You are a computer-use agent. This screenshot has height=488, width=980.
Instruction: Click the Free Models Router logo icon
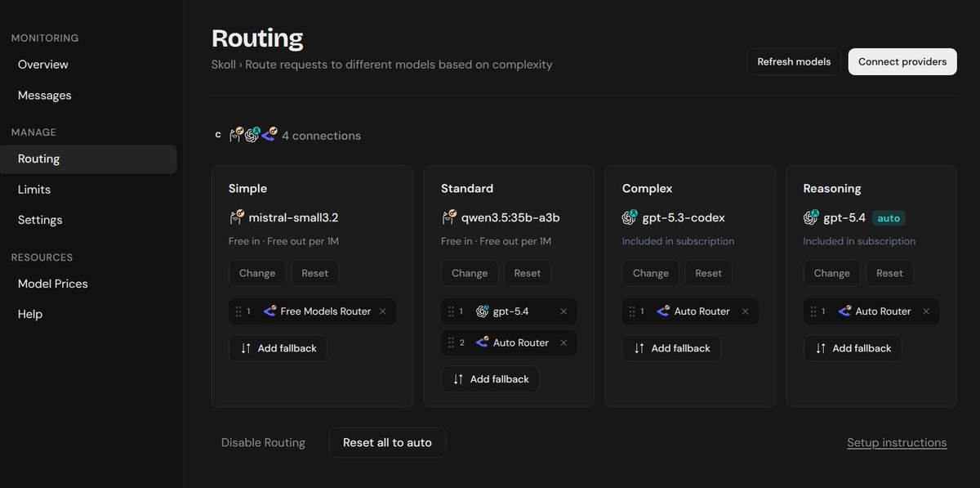click(x=269, y=311)
